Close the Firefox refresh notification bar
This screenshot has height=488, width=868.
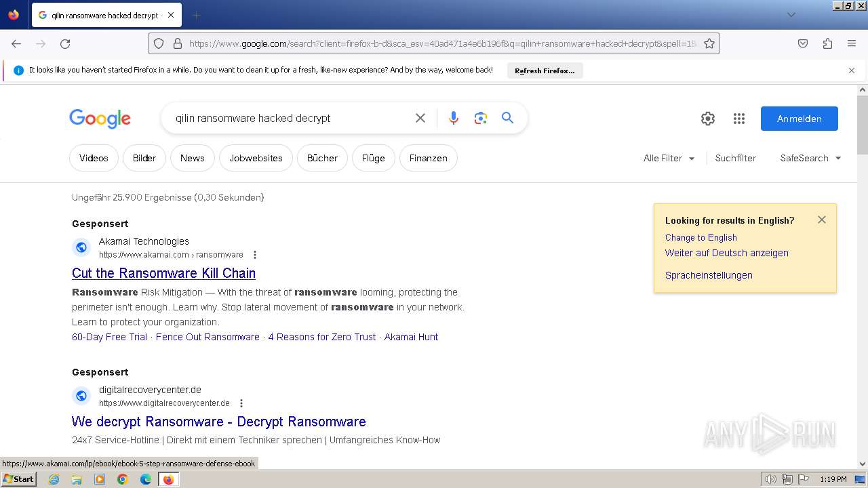coord(852,70)
